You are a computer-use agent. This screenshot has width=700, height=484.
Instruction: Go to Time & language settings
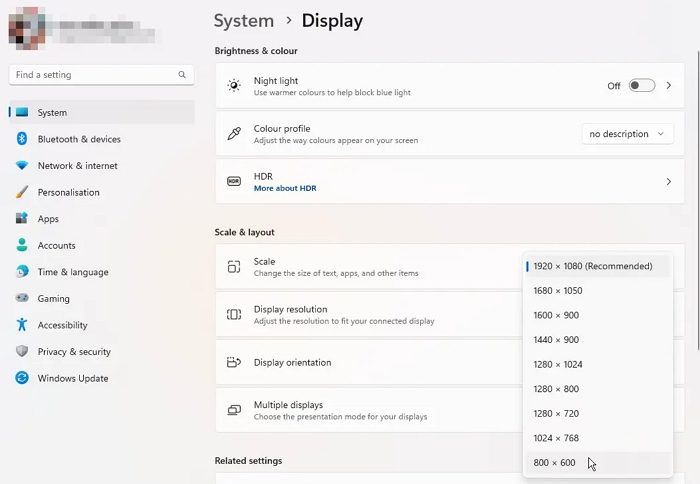tap(102, 272)
